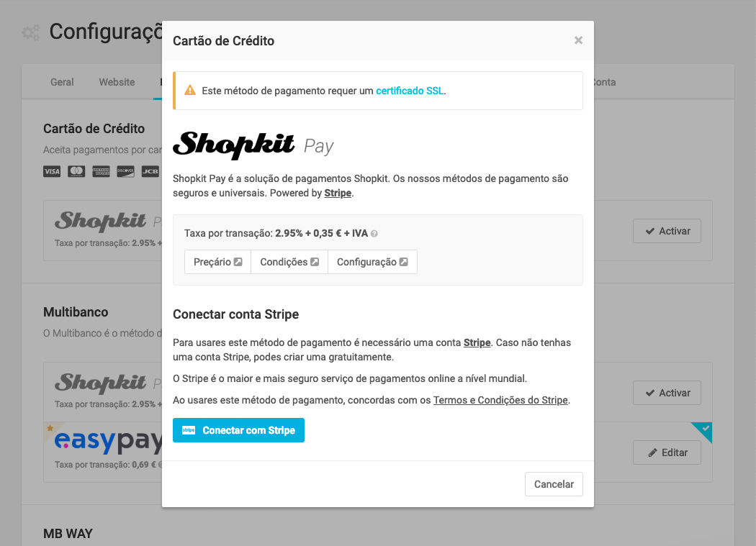Edit the easypay payment method
Image resolution: width=756 pixels, height=546 pixels.
tap(667, 452)
